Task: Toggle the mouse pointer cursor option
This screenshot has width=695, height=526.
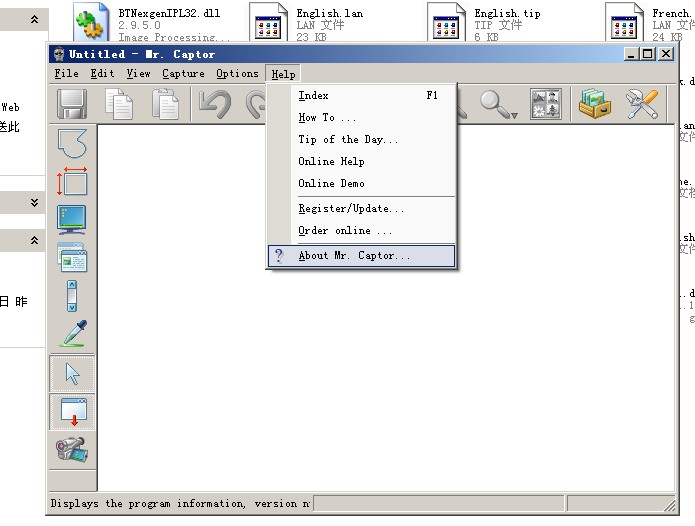Action: click(x=72, y=373)
